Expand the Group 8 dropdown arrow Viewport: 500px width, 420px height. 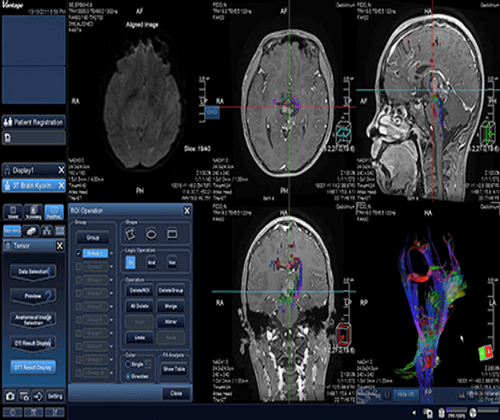point(111,347)
